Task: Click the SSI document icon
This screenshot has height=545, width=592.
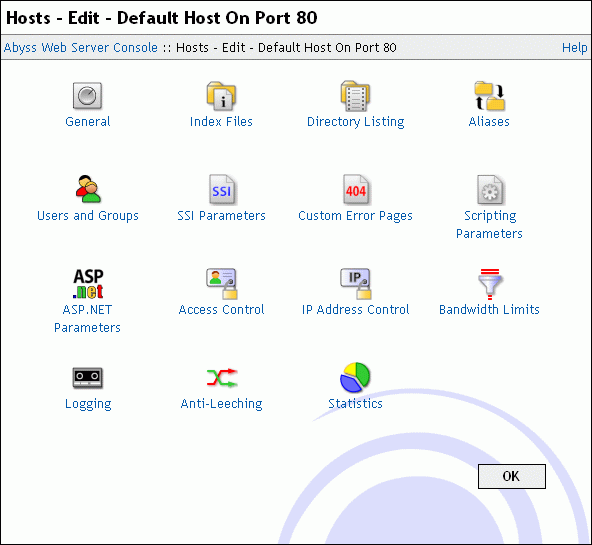Action: tap(222, 189)
